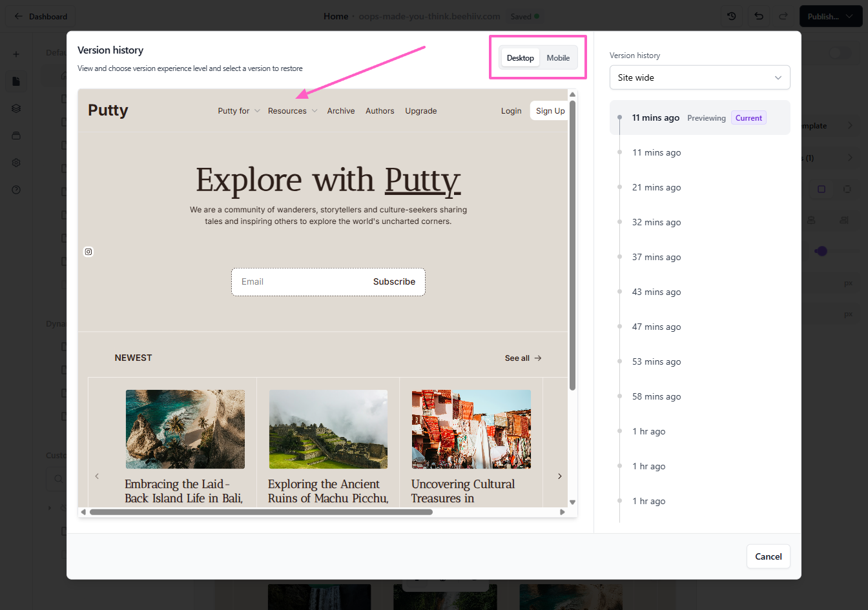Select the 21 mins ago version

(656, 188)
